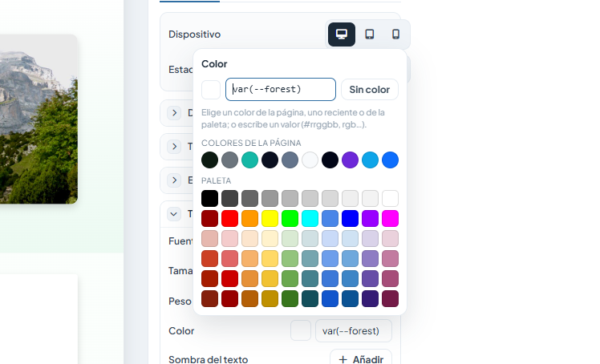Pick the purple page color
The height and width of the screenshot is (364, 600).
point(350,160)
